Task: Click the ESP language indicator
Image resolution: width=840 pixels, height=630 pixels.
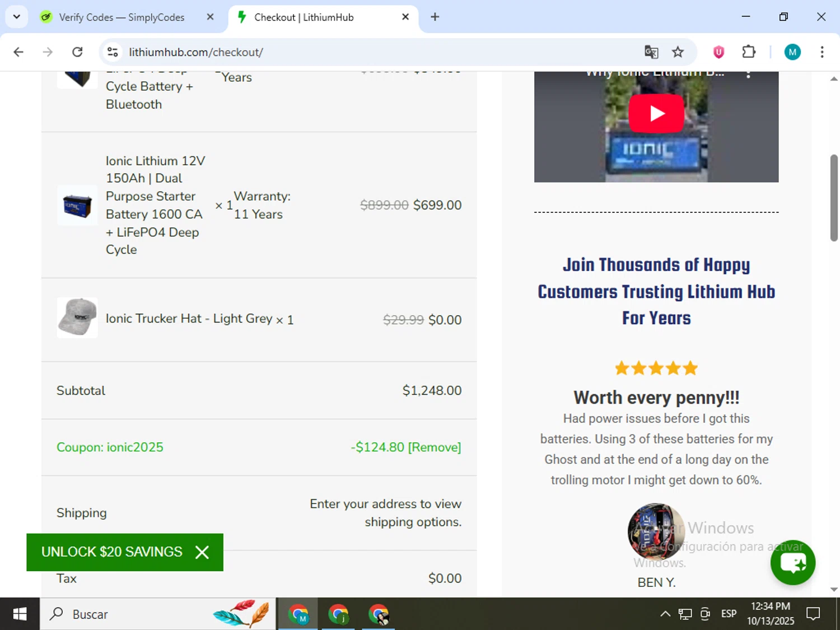Action: coord(729,614)
